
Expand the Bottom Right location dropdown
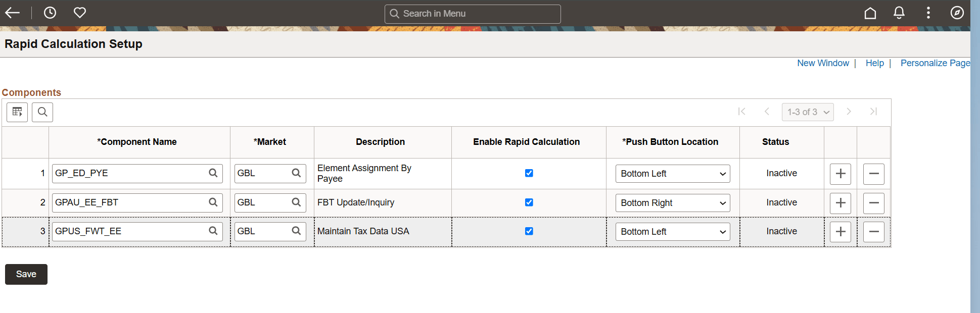673,203
